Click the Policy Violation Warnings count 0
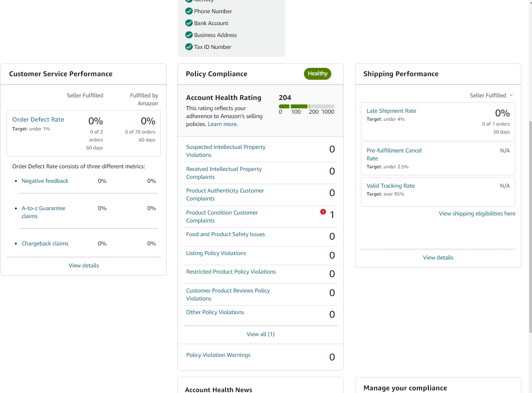The height and width of the screenshot is (393, 532). click(x=332, y=357)
